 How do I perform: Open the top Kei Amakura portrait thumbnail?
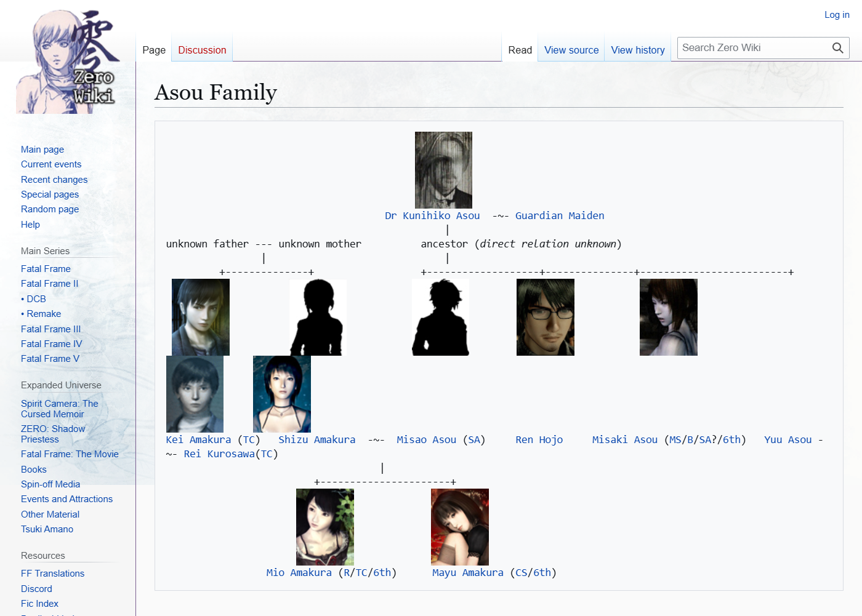[201, 317]
